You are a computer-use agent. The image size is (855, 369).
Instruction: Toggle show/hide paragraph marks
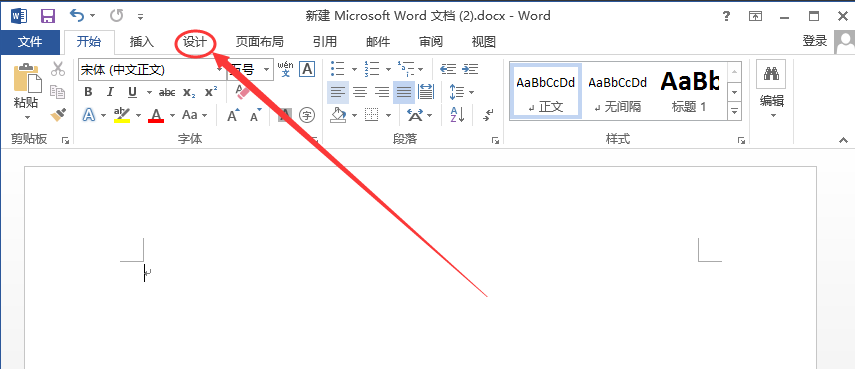click(489, 115)
